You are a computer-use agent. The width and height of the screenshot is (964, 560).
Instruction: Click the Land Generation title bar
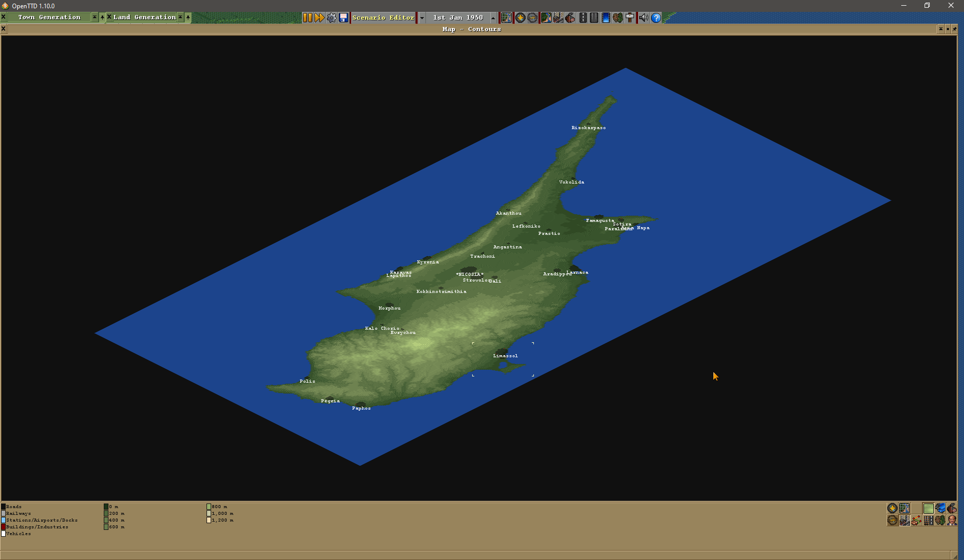pyautogui.click(x=145, y=17)
